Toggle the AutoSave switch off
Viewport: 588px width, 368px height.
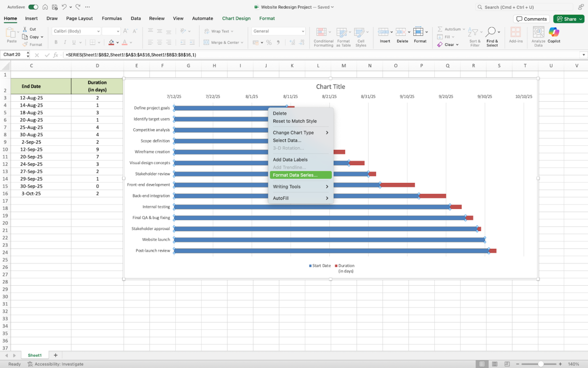click(33, 7)
